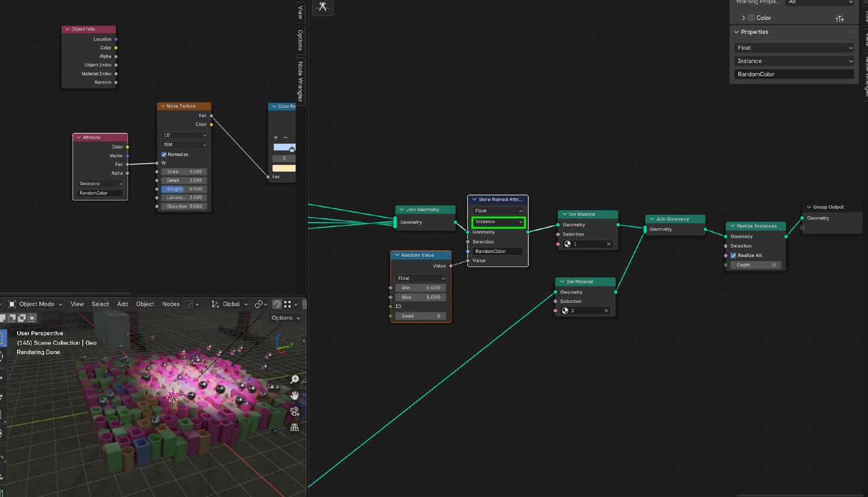Open the Float dropdown in the Properties panel
The height and width of the screenshot is (497, 868).
point(794,48)
